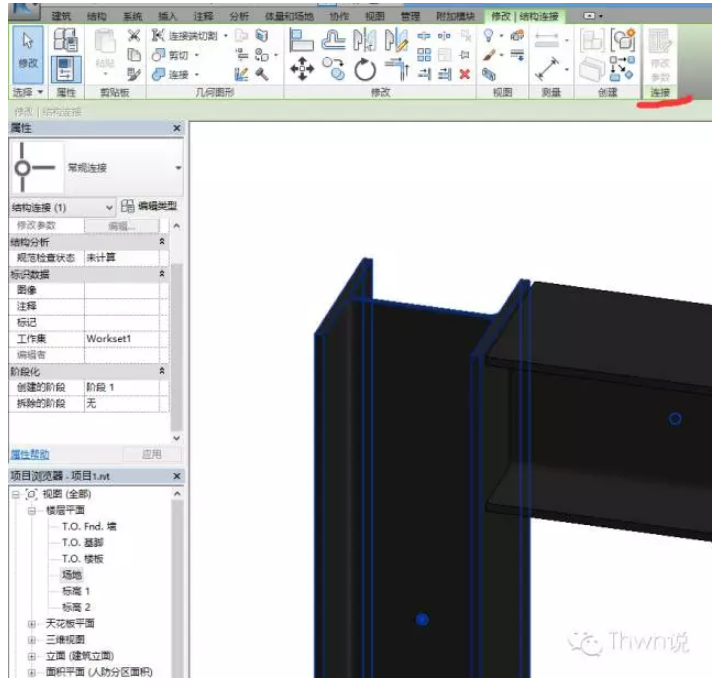Open the 注释 ribbon tab
The width and height of the screenshot is (720, 679).
click(x=203, y=16)
